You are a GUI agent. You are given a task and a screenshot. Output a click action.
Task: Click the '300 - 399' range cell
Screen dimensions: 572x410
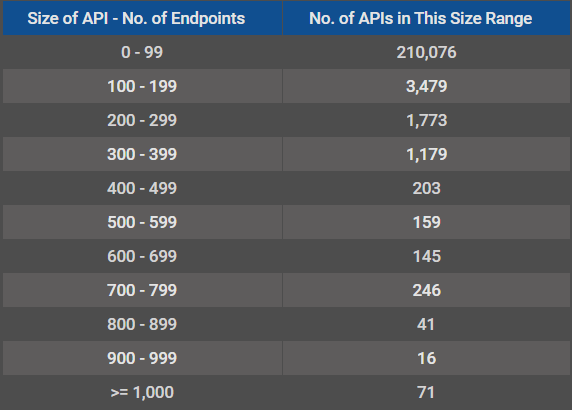click(142, 154)
